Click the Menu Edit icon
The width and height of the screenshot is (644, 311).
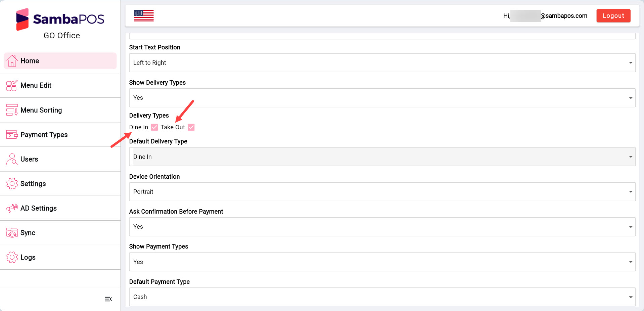tap(12, 85)
